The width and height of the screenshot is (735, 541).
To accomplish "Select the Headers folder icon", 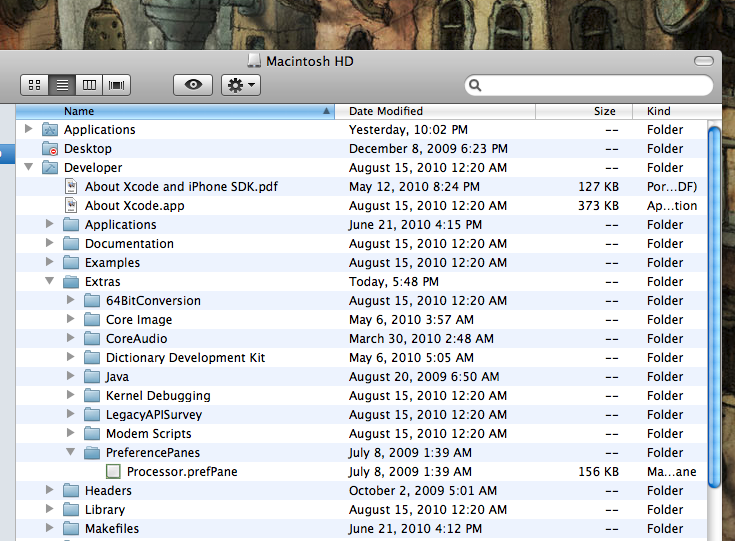I will click(x=71, y=490).
